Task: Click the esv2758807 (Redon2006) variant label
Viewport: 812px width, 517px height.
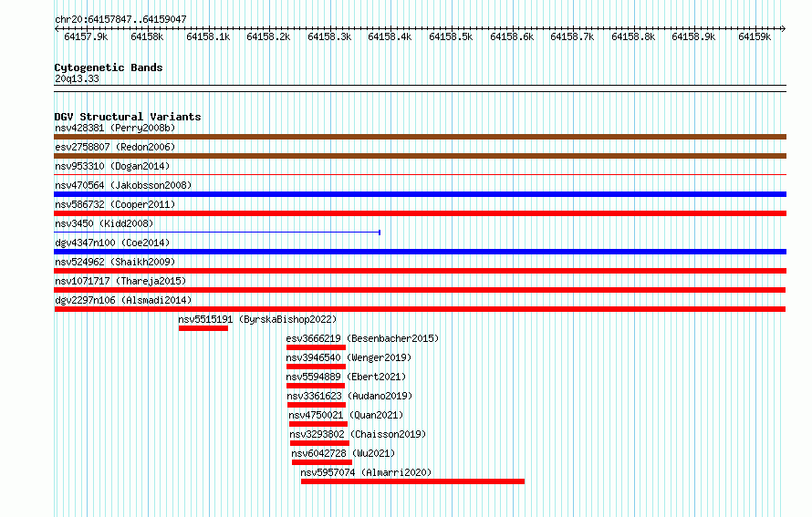Action: pos(115,147)
